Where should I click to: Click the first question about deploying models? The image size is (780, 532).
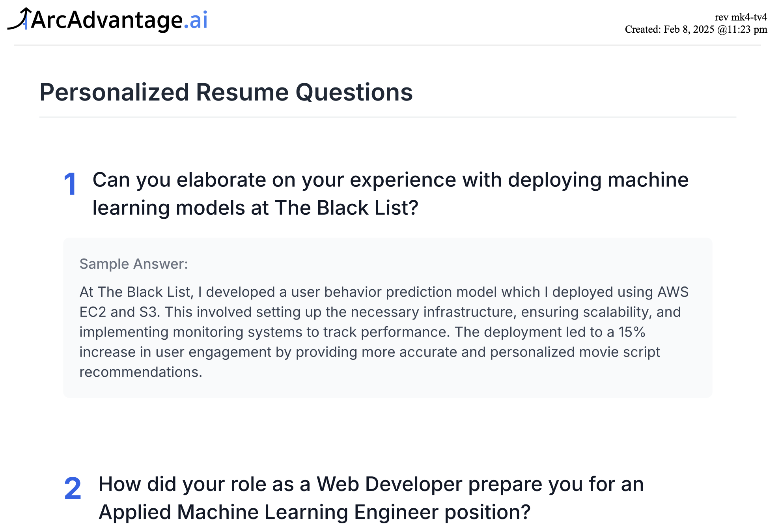click(390, 180)
